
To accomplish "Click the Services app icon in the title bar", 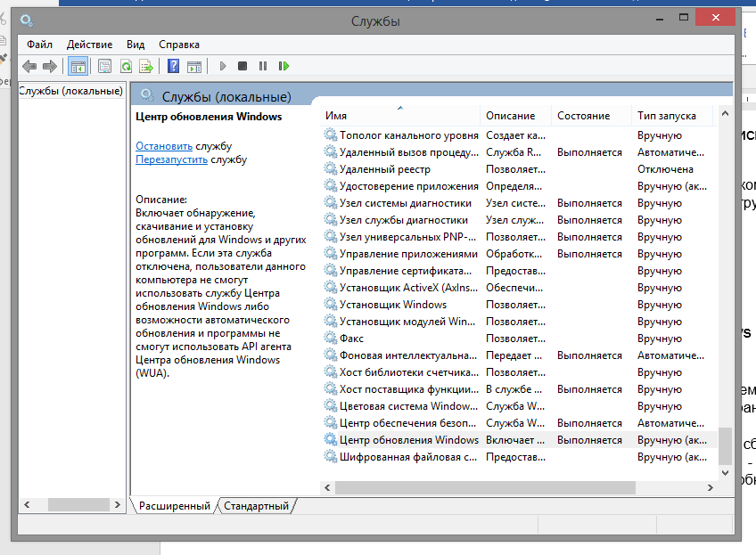I will tap(26, 20).
